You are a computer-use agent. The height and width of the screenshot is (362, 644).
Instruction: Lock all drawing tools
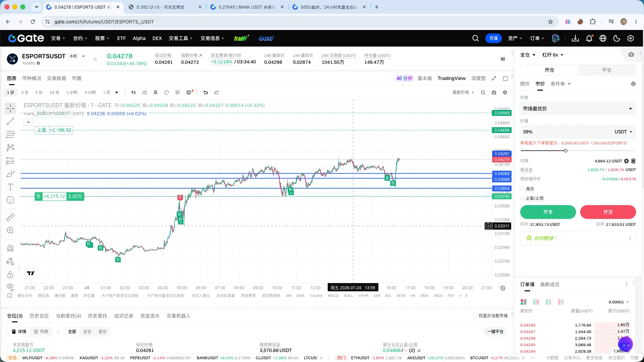click(10, 274)
